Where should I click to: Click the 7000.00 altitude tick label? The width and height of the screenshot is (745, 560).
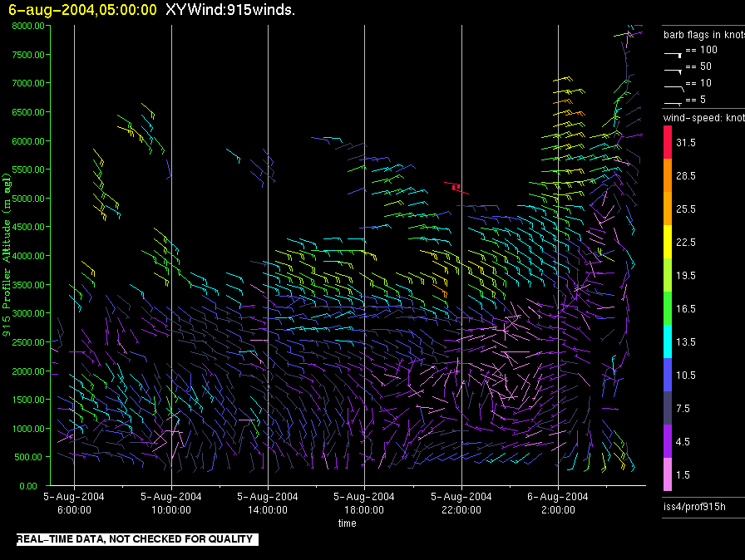[28, 83]
